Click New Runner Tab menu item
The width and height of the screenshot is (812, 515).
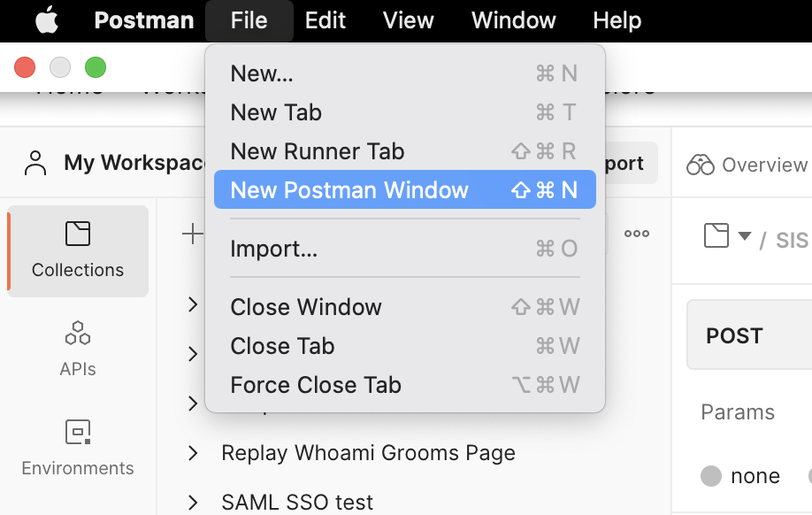[317, 151]
